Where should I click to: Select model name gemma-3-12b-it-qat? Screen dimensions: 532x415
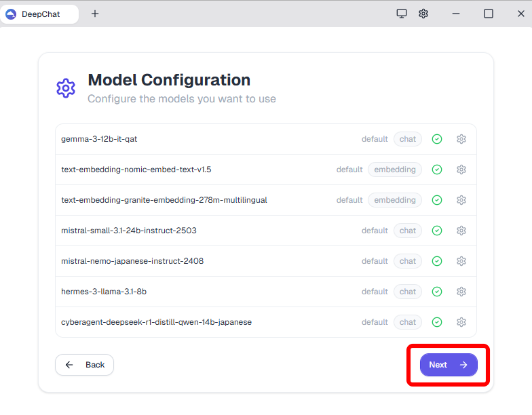pos(99,139)
